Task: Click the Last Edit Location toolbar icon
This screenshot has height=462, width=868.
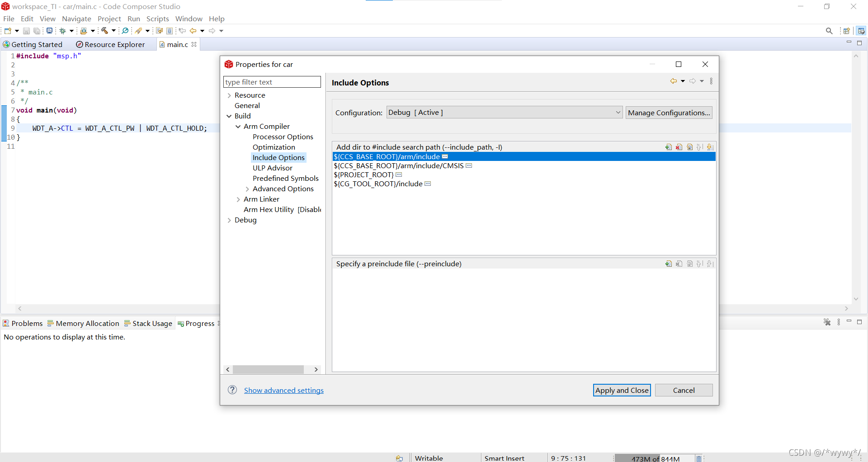Action: [x=182, y=31]
